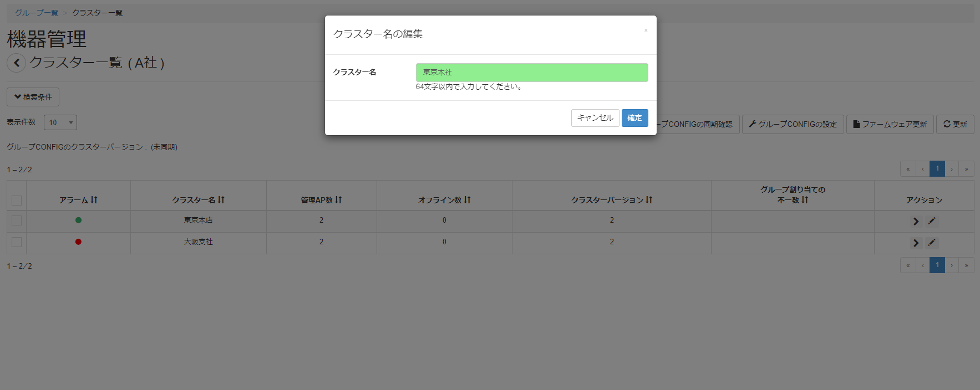
Task: Open the 表示件数 rows-per-page dropdown
Action: tap(60, 122)
